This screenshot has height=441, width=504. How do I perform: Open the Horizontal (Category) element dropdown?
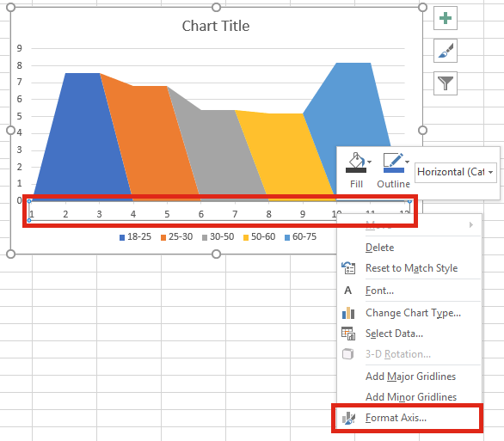coord(456,173)
